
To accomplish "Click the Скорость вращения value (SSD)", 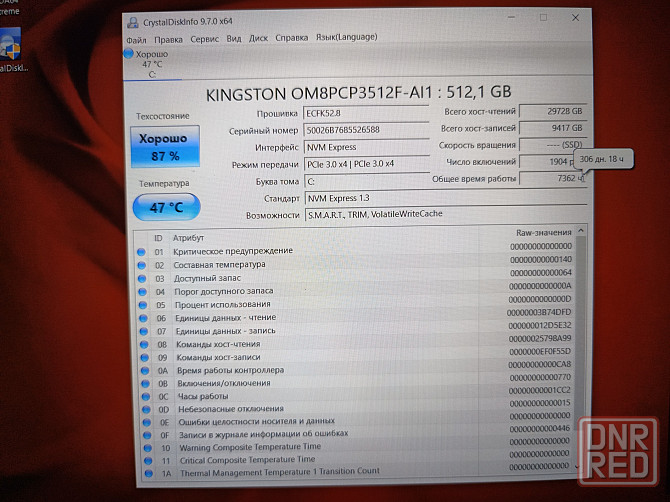I will tap(552, 145).
